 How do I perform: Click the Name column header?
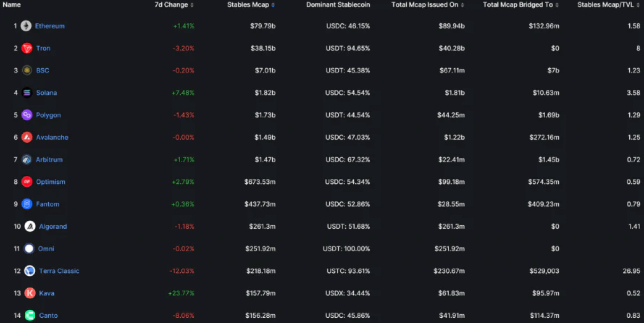(12, 5)
